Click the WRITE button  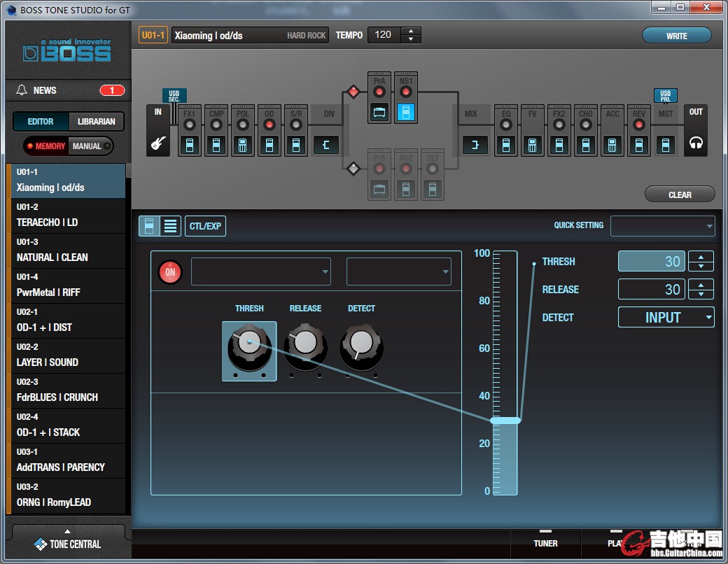676,36
